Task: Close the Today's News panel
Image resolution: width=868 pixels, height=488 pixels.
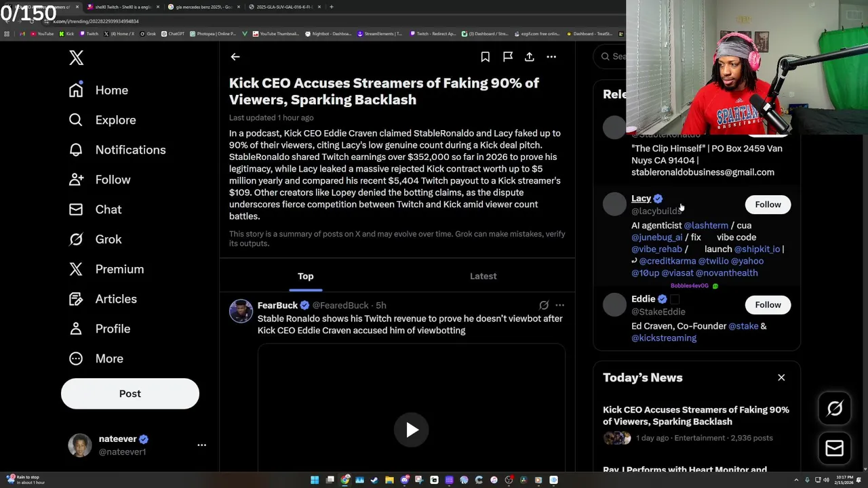Action: tap(781, 378)
